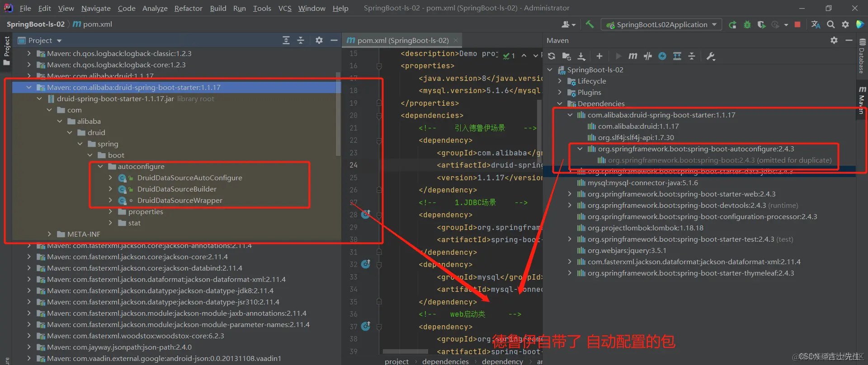Open the Refactor menu

(189, 8)
